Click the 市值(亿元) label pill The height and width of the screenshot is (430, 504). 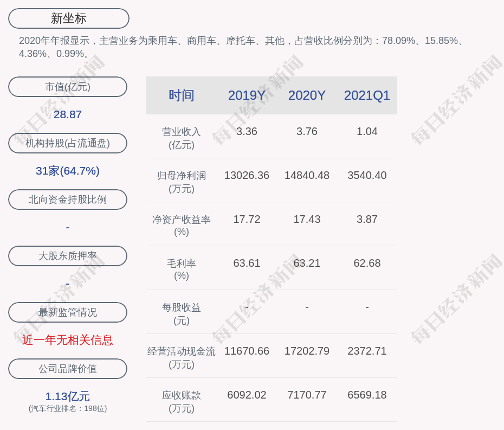tap(68, 87)
